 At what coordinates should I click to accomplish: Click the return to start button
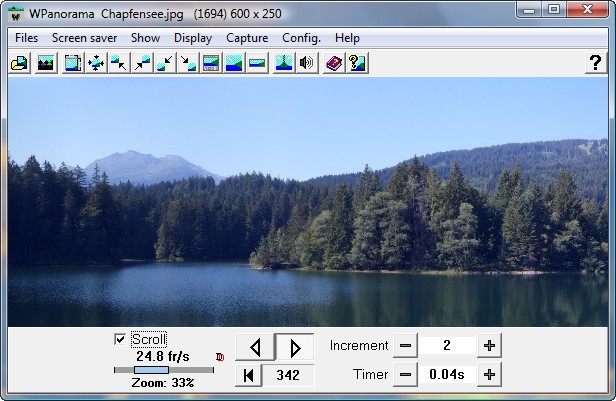(x=247, y=376)
